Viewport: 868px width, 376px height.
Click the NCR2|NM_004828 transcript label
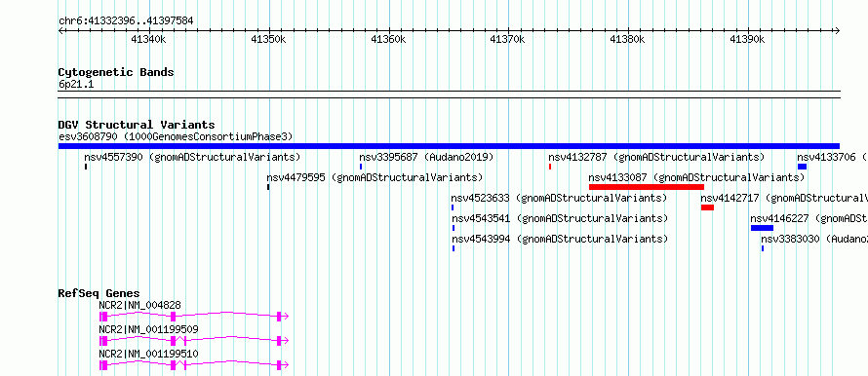pos(139,305)
